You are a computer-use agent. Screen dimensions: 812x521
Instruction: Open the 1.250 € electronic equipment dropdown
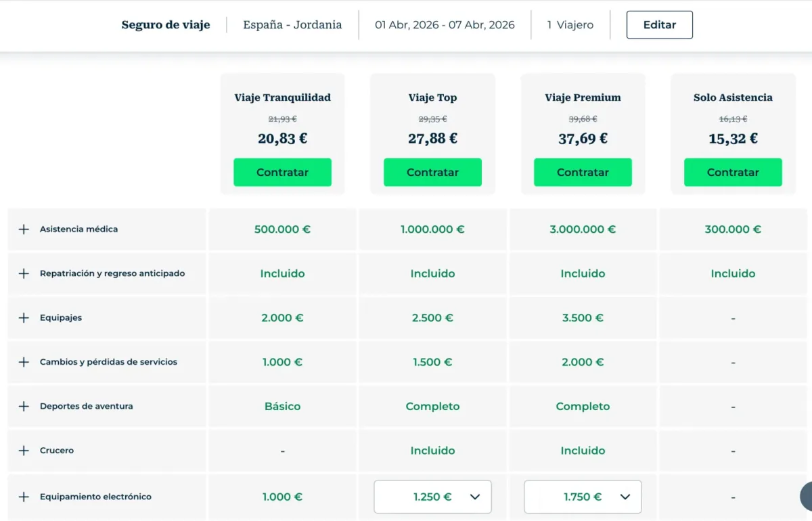point(433,497)
